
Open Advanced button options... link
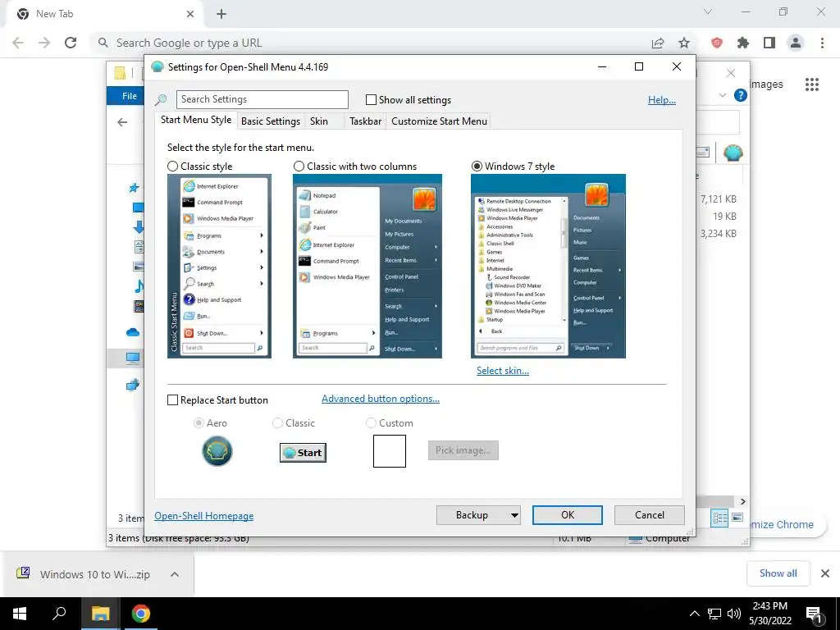(x=381, y=399)
